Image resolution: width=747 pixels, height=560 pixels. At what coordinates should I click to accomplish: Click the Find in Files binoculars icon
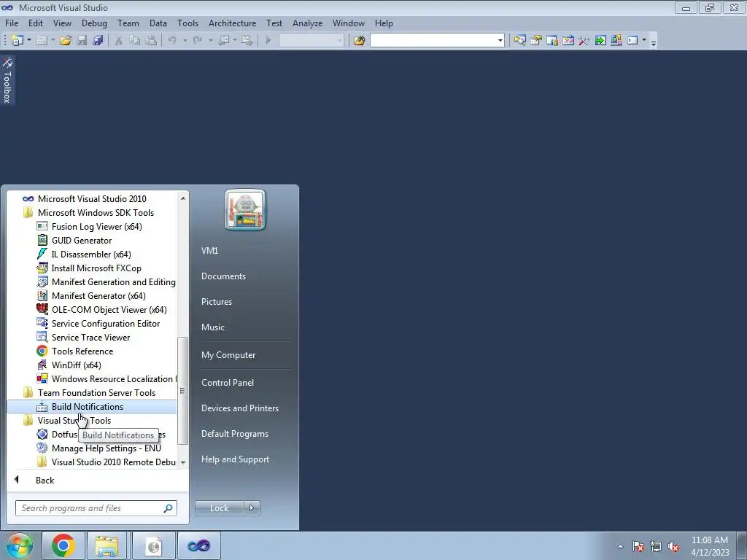[x=359, y=41]
